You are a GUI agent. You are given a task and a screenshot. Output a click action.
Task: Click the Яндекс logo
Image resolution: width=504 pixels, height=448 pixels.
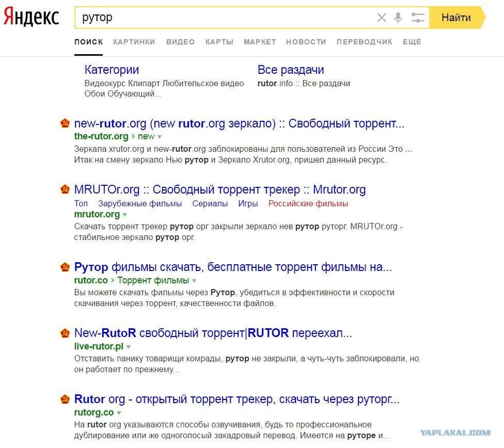(x=31, y=17)
